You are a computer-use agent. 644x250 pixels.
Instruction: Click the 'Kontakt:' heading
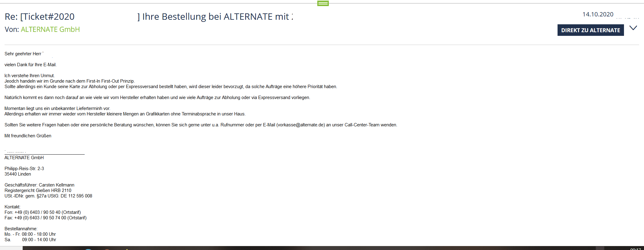12,207
